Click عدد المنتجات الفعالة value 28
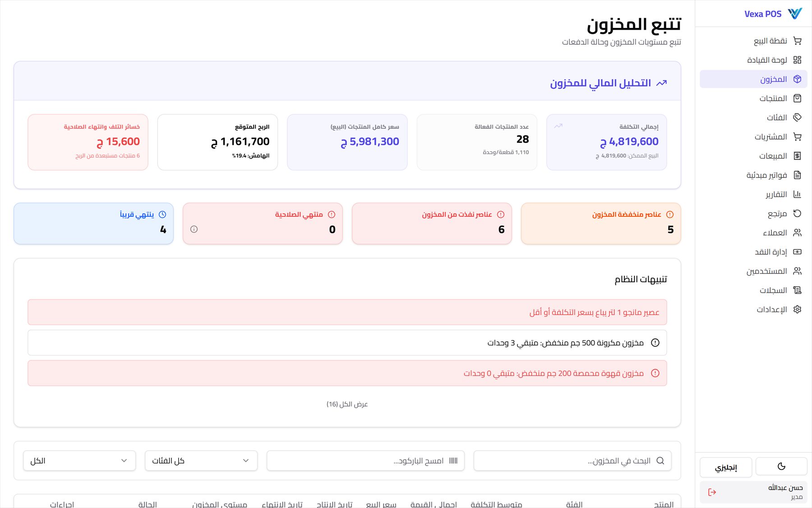 (x=523, y=139)
